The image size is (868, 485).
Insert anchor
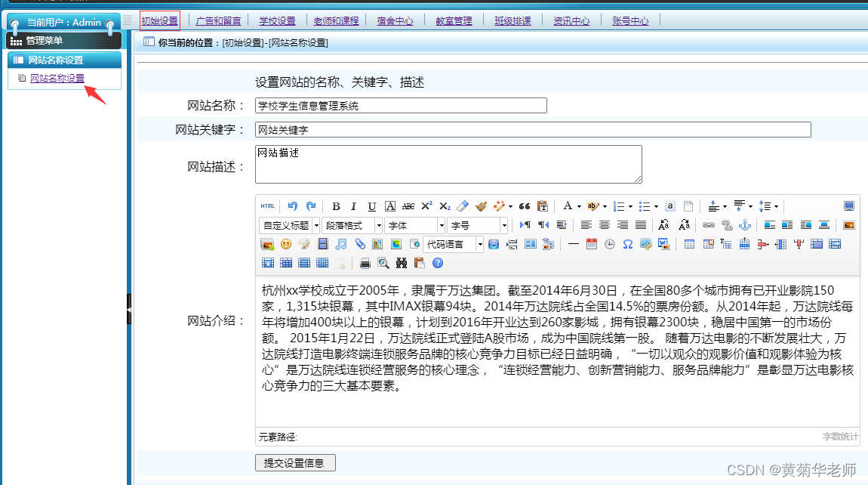tap(745, 225)
